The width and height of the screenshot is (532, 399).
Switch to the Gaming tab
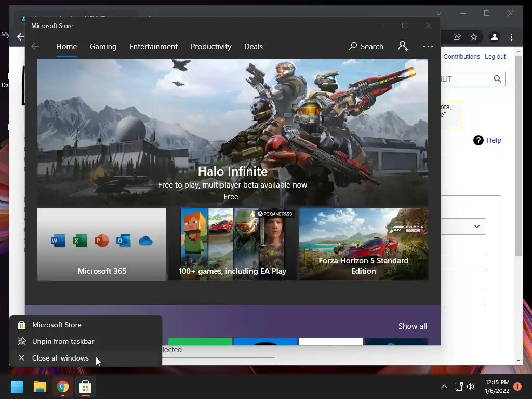[103, 47]
